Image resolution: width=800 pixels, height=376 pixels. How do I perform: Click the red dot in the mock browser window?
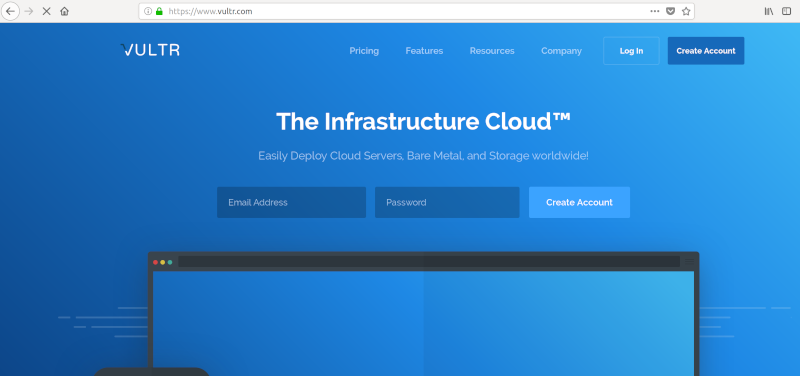pos(156,262)
